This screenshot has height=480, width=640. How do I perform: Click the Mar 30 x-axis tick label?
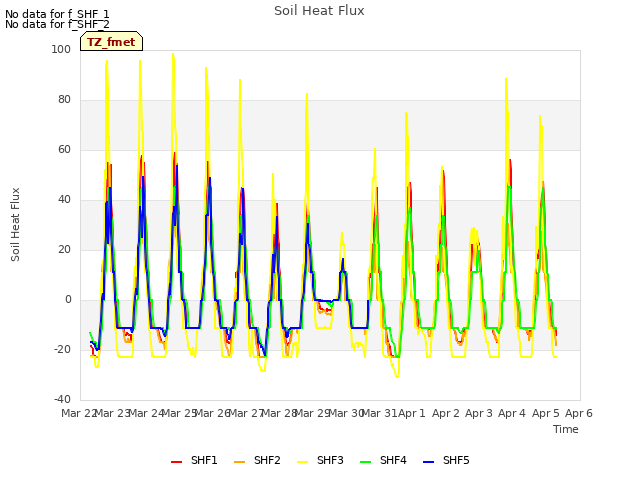[346, 413]
